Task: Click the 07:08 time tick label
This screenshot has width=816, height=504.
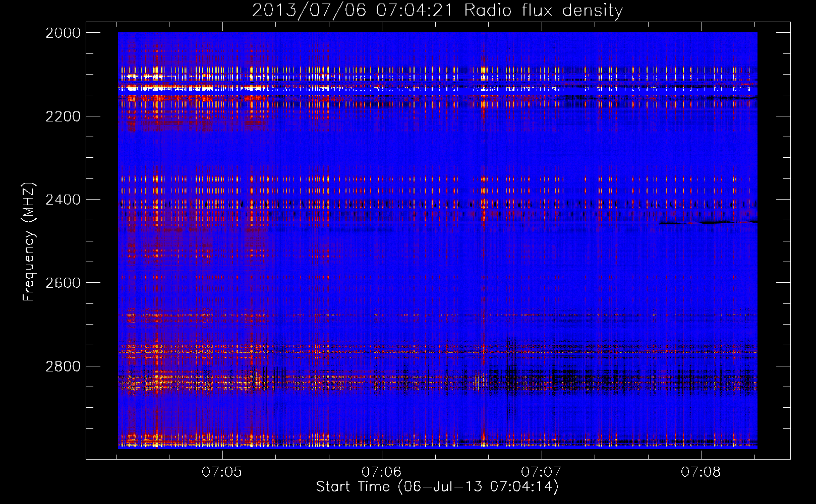Action: click(x=701, y=472)
